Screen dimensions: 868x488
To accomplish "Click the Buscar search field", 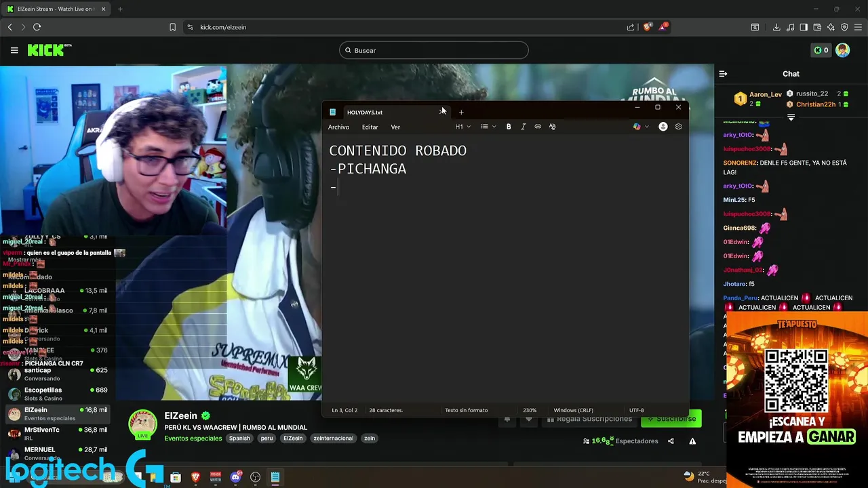I will click(x=434, y=50).
